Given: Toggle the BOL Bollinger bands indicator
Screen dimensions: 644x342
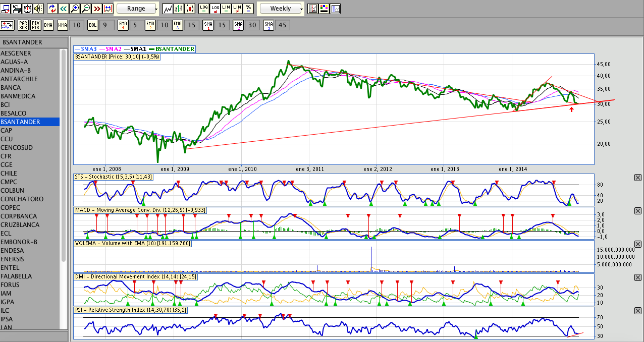Looking at the screenshot, I should pos(92,25).
